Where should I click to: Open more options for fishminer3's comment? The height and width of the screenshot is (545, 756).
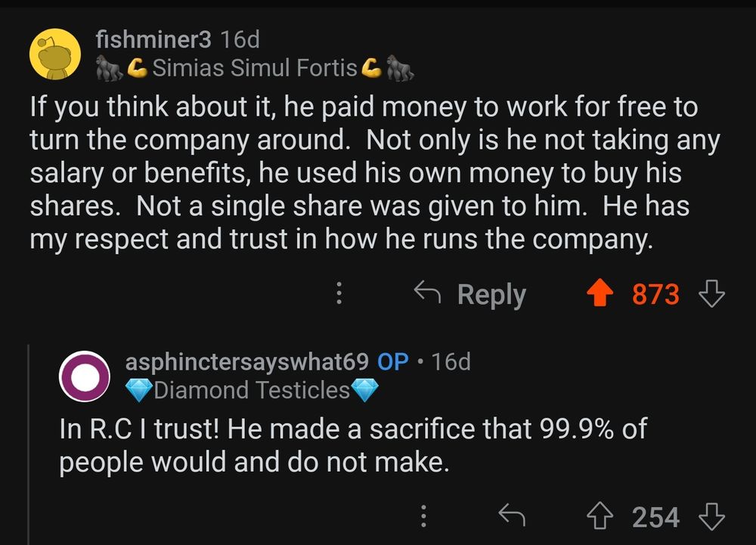339,294
